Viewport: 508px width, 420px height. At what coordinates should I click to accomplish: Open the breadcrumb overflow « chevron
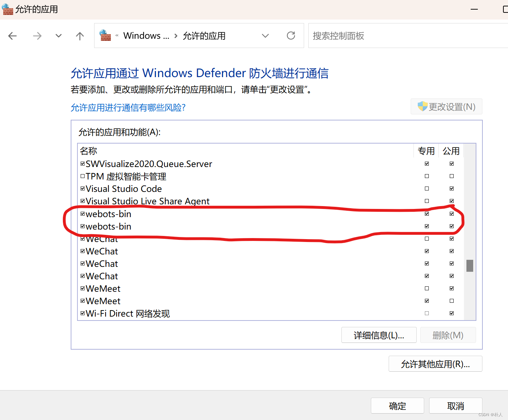pyautogui.click(x=117, y=36)
